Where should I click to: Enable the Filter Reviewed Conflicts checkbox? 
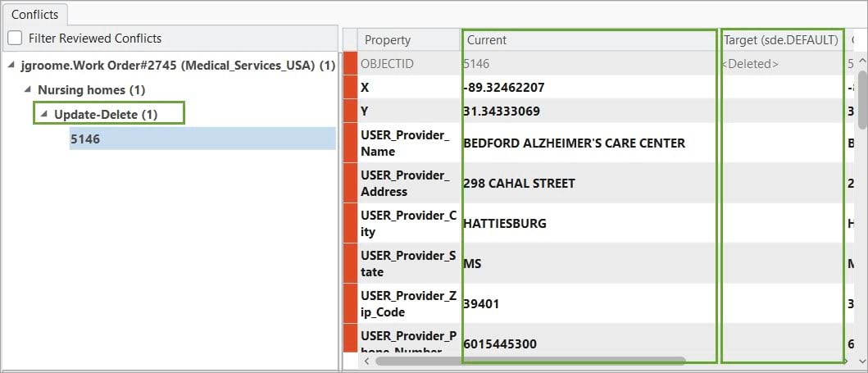tap(15, 38)
